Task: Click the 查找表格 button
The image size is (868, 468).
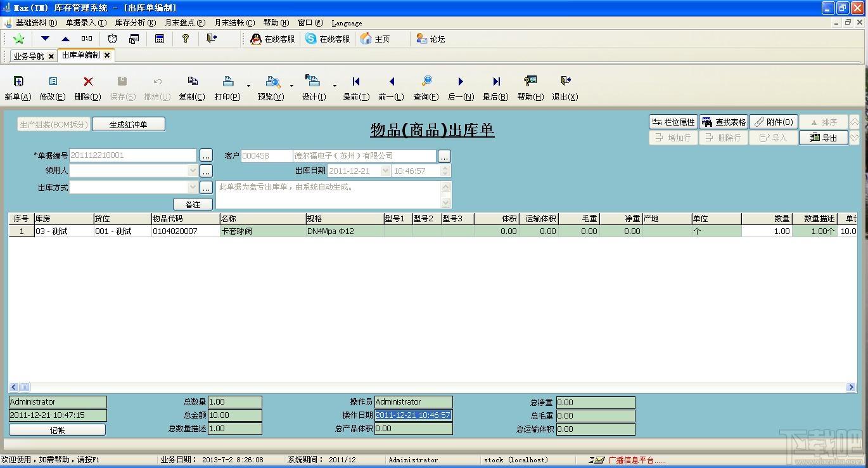Action: pos(724,122)
